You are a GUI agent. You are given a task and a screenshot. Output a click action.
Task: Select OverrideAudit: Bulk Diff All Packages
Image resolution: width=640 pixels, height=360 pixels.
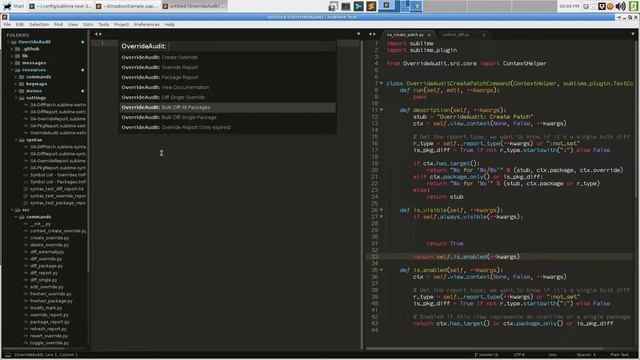[x=228, y=107]
